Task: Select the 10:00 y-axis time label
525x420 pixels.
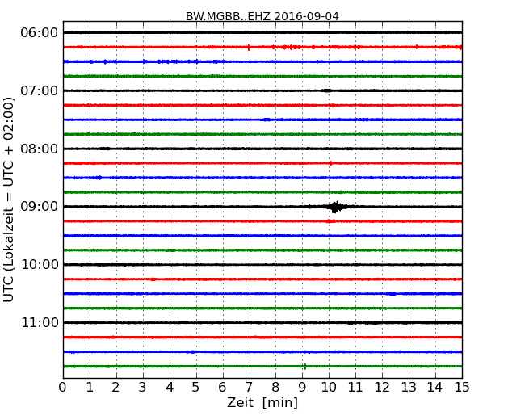Action: 40,265
